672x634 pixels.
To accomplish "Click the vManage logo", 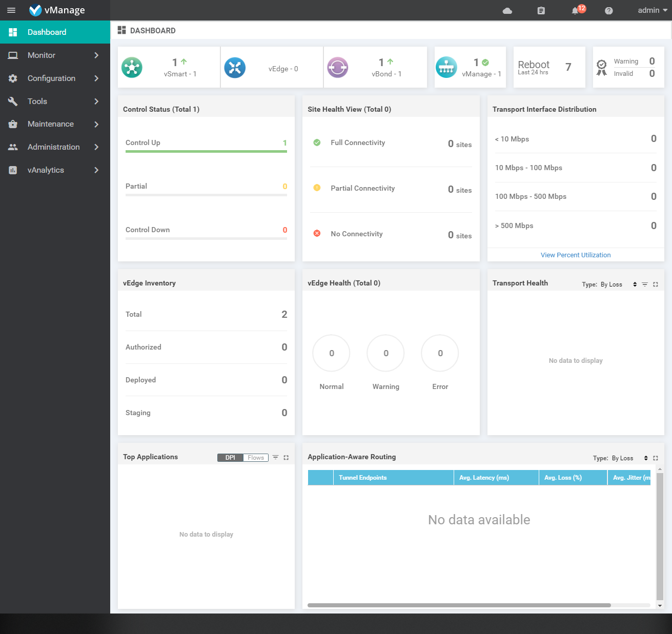I will coord(57,10).
